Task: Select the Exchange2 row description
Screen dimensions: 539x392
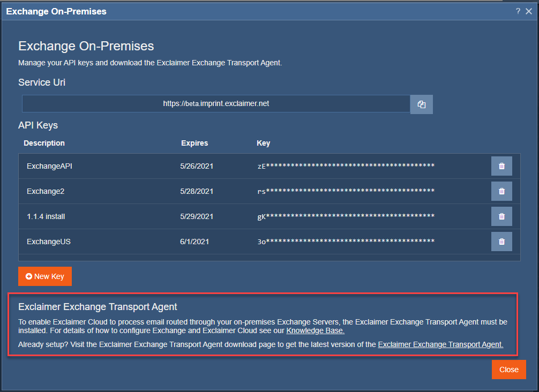Action: (x=46, y=191)
